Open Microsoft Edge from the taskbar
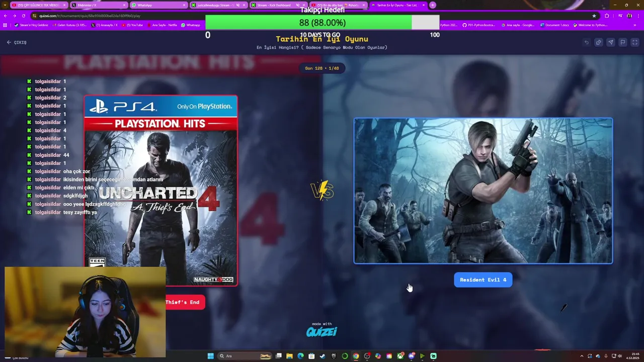Viewport: 644px width, 362px height. 300,356
